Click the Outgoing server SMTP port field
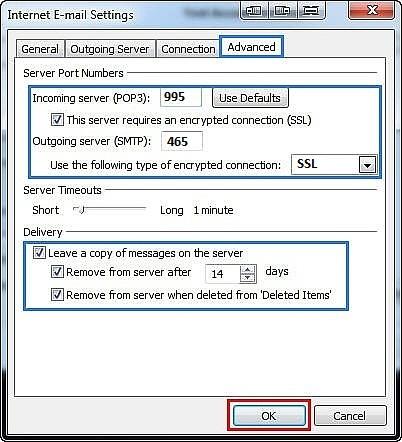This screenshot has height=442, width=402. [x=182, y=141]
